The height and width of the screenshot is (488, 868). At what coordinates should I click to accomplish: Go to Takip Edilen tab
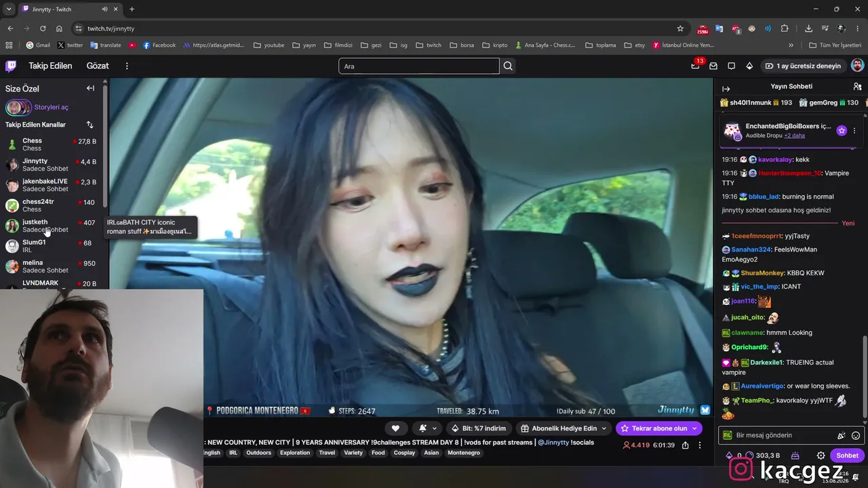coord(50,66)
